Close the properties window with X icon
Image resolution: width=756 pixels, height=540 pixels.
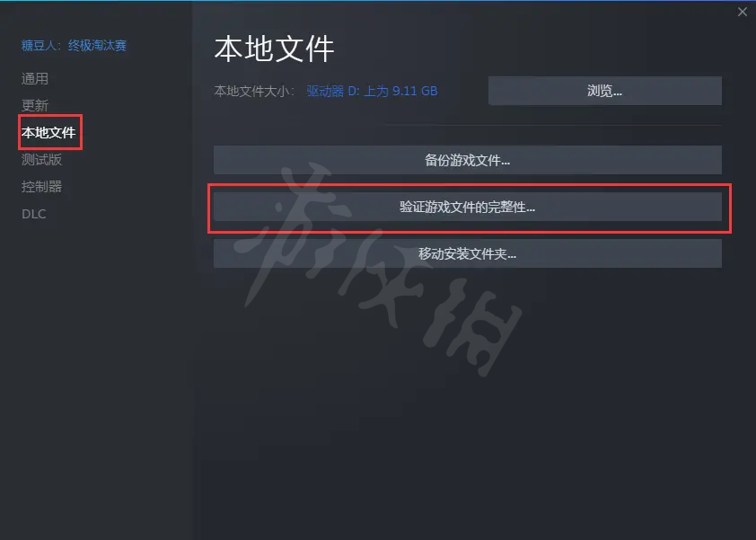click(x=742, y=12)
